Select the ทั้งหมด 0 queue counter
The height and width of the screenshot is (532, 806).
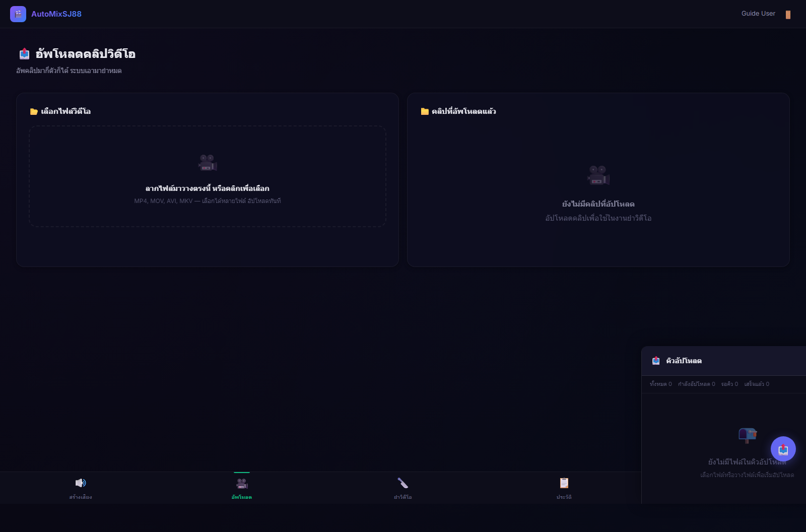coord(660,384)
